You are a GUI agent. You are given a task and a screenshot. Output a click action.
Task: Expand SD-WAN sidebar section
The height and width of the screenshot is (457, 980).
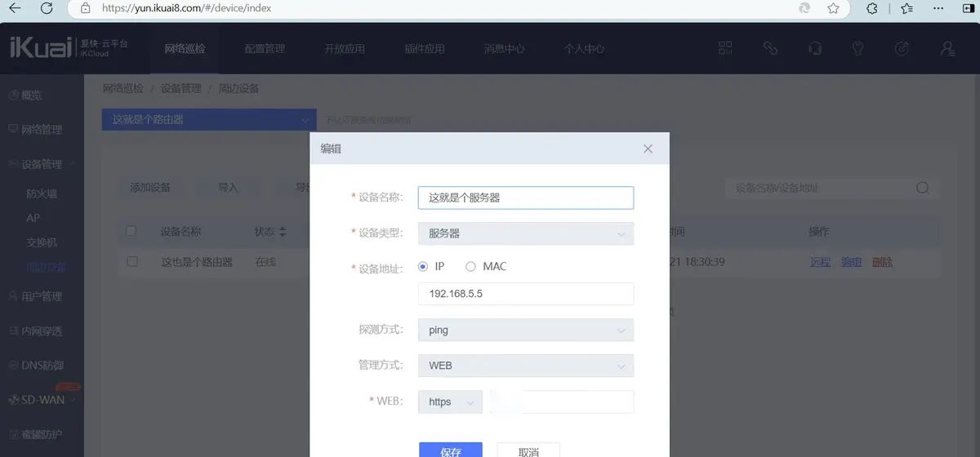coord(42,400)
